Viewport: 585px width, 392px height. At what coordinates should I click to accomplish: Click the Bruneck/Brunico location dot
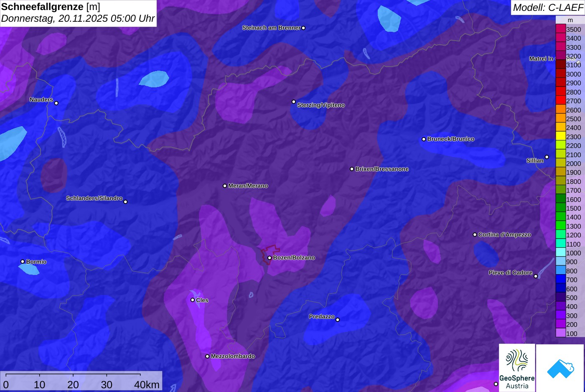pyautogui.click(x=424, y=139)
